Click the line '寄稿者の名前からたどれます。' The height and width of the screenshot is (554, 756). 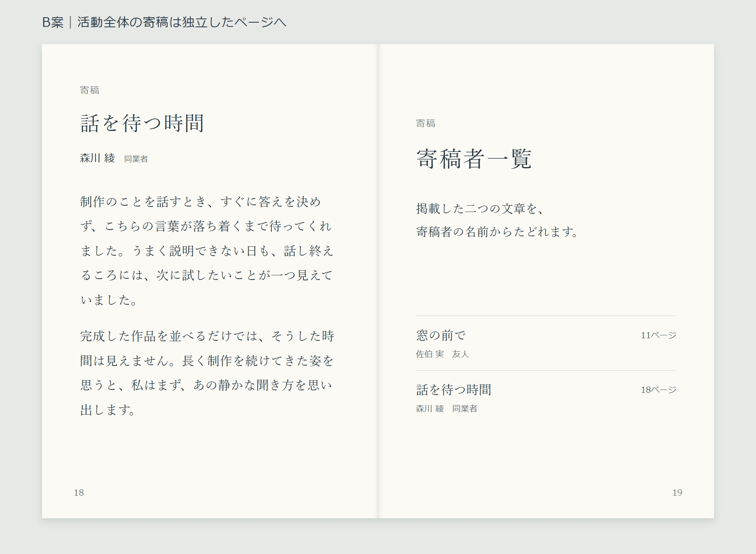point(497,232)
